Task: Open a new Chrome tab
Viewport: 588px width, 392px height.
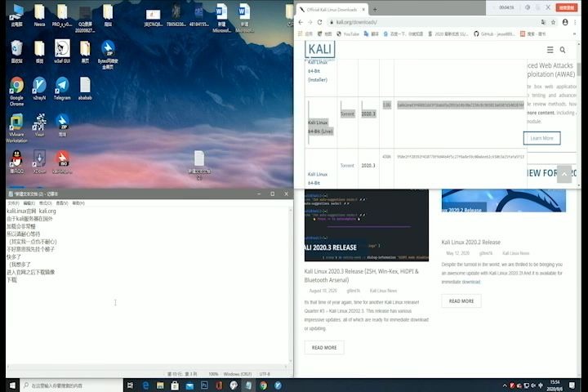Action: coord(375,10)
